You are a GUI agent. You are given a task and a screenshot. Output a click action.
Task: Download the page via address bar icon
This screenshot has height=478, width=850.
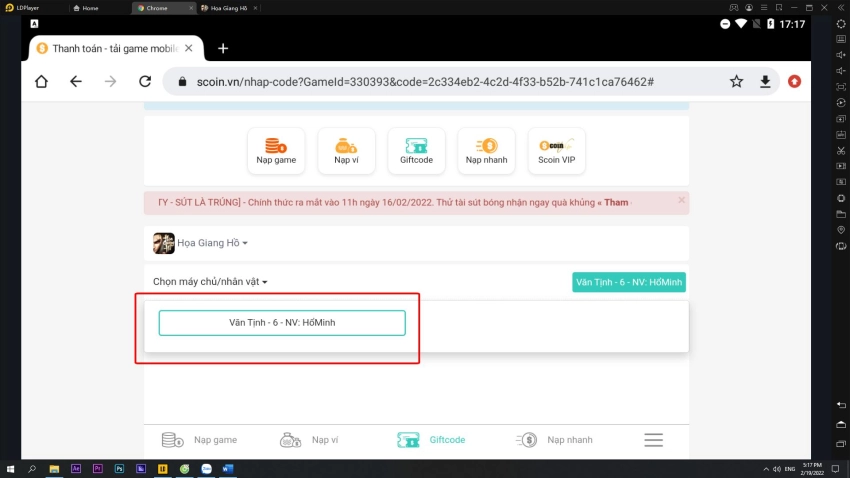(x=765, y=82)
